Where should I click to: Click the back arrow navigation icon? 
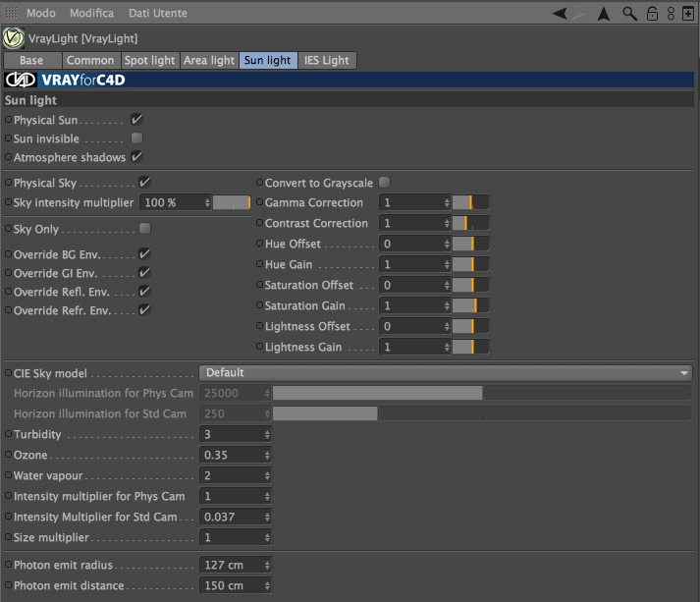560,14
